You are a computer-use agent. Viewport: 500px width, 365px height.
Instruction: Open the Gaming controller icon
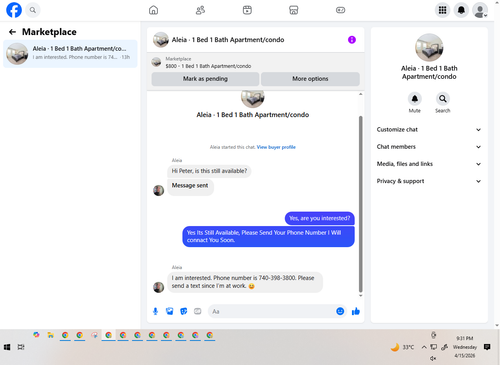340,10
